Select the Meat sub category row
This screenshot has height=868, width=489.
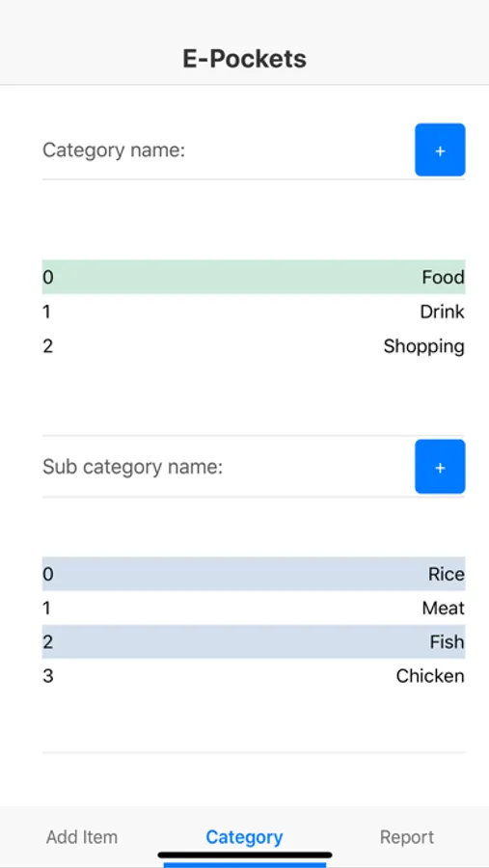tap(254, 609)
